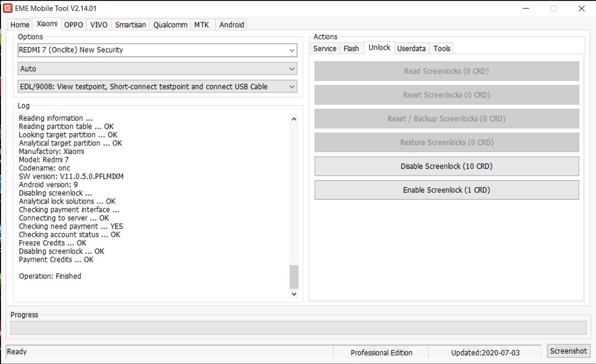
Task: Switch to the Home tab
Action: click(20, 25)
